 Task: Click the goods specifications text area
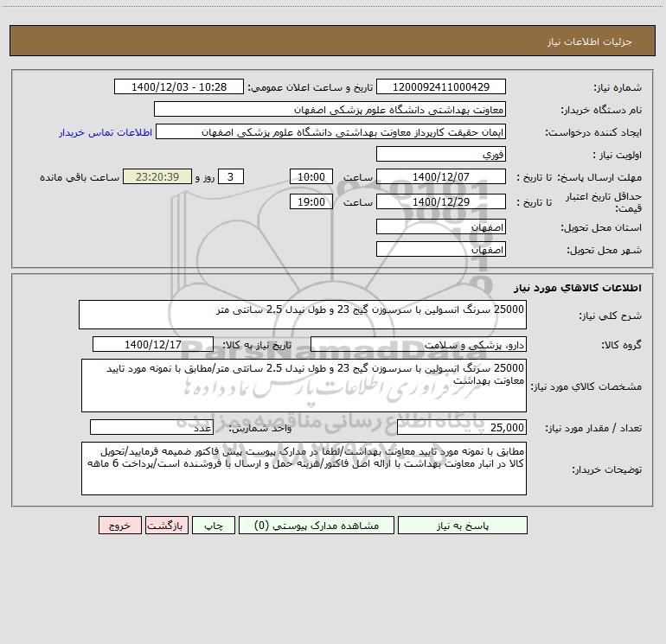304,386
